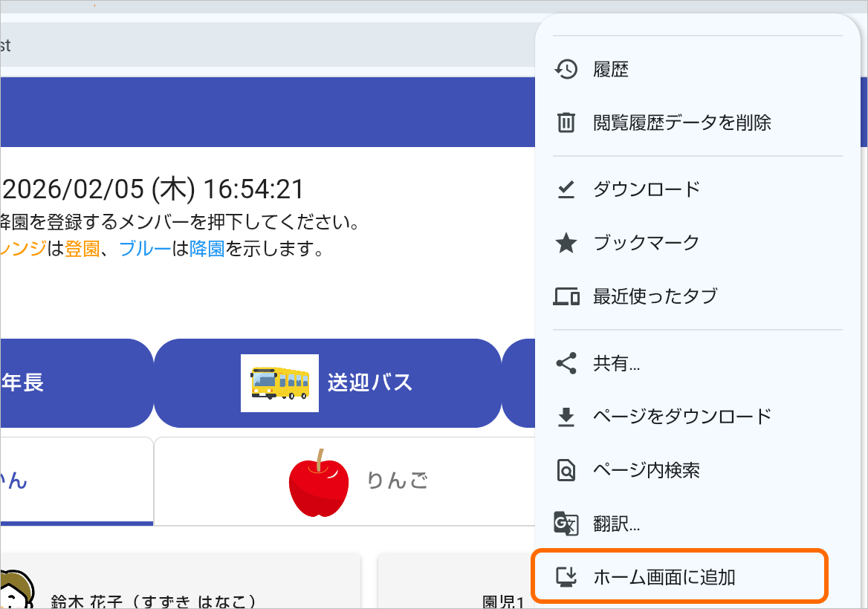
Task: Click the ブックマーク star icon
Action: click(x=566, y=243)
